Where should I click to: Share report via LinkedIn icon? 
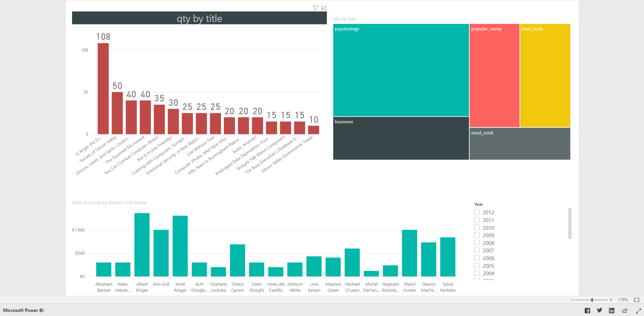(612, 311)
